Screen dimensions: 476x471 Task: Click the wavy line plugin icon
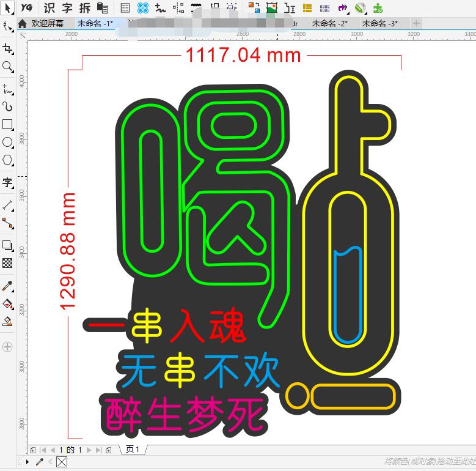[x=160, y=8]
